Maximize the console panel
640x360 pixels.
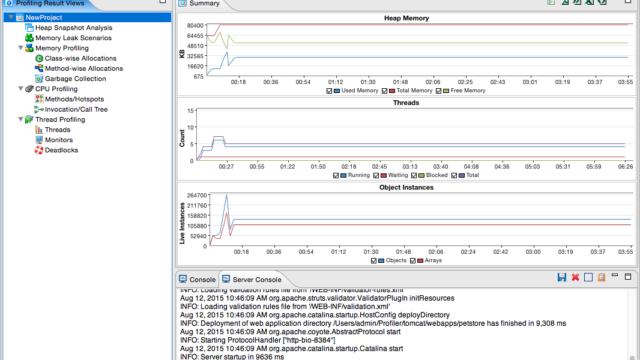pyautogui.click(x=628, y=277)
